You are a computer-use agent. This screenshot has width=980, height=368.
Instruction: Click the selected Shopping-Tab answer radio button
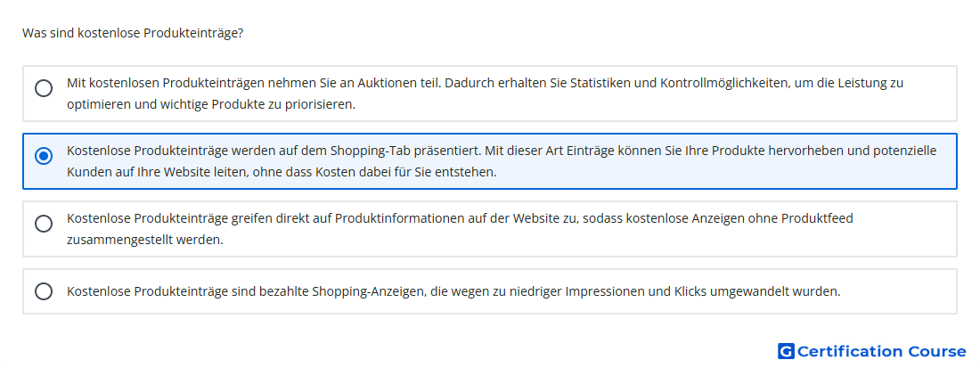point(43,156)
